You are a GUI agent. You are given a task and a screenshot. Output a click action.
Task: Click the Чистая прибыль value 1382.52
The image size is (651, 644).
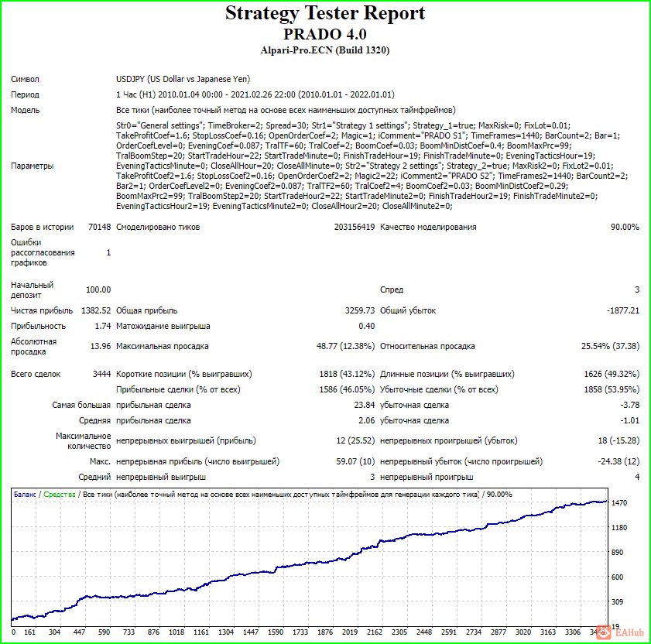96,310
